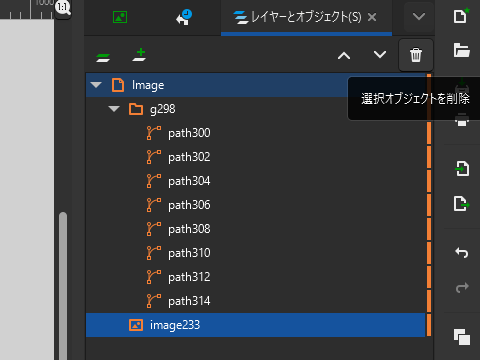480x360 pixels.
Task: Print the document
Action: point(462,120)
